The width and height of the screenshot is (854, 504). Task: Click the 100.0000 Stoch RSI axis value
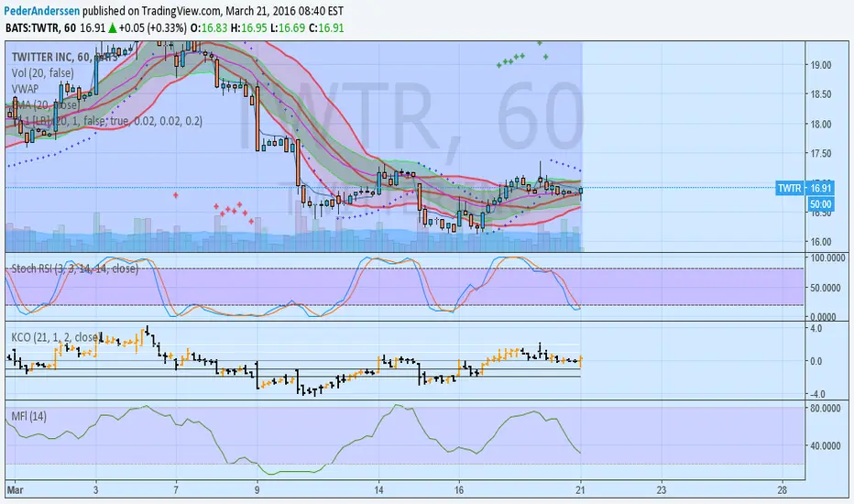[x=827, y=257]
